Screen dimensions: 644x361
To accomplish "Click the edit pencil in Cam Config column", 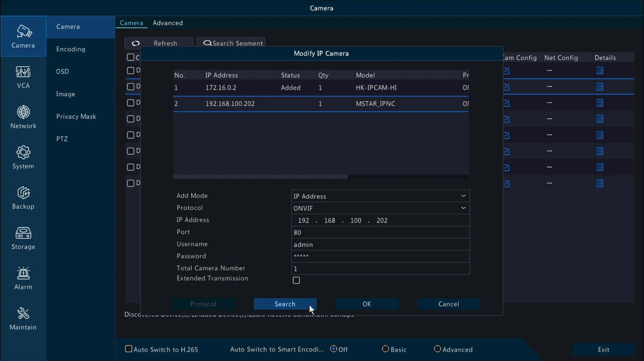I will point(507,70).
